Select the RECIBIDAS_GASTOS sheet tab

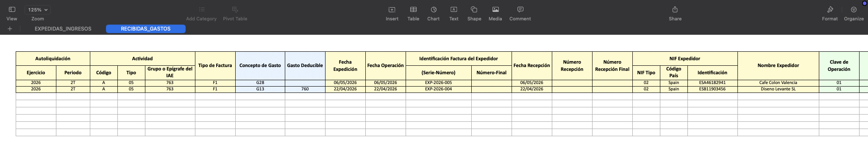[x=146, y=29]
